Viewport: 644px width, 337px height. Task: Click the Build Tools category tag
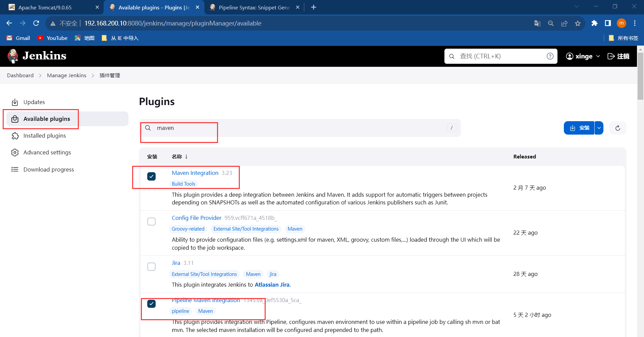[183, 184]
